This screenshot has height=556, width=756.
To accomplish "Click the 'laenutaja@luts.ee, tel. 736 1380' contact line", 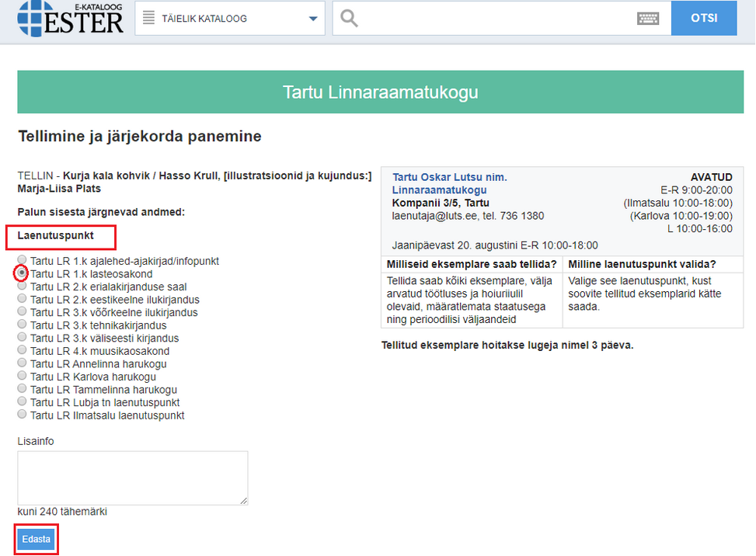I will [x=468, y=216].
